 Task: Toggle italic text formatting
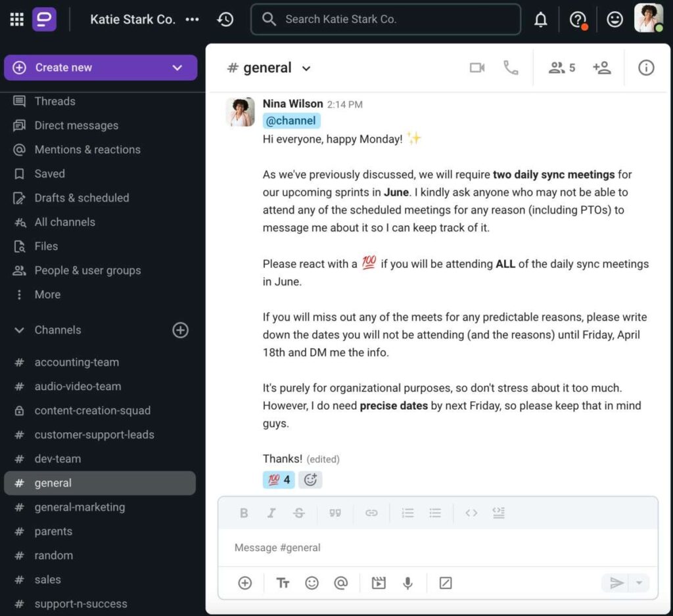point(271,514)
